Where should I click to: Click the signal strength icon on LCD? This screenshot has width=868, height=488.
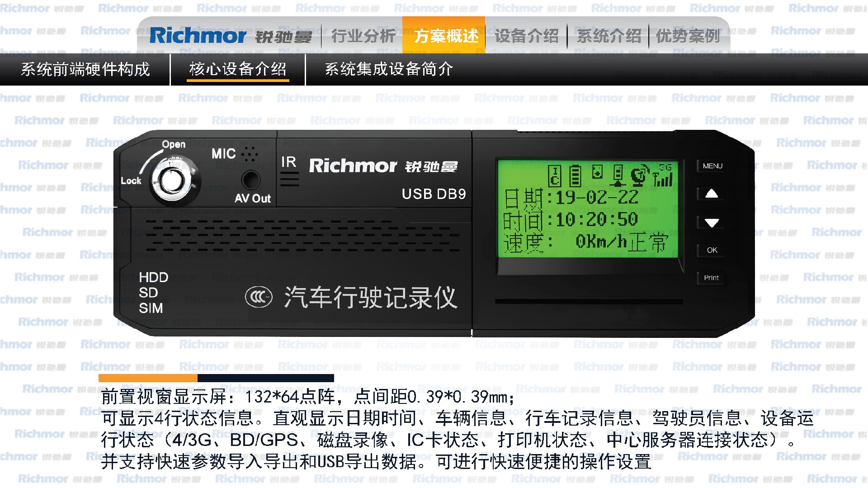[663, 175]
